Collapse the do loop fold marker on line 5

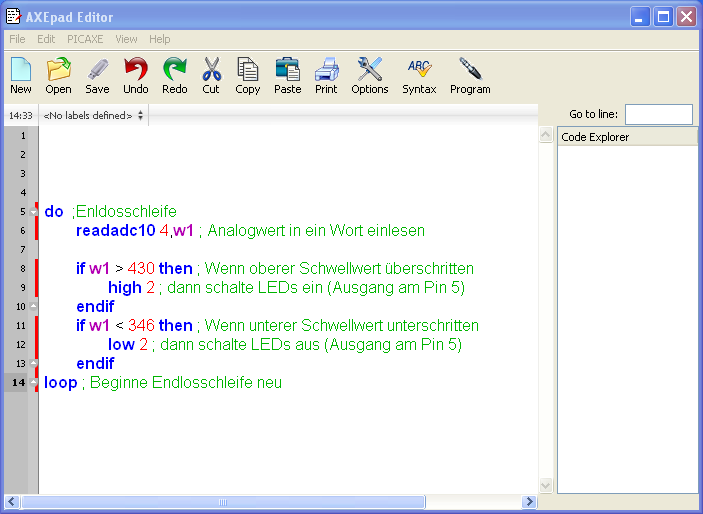(35, 212)
